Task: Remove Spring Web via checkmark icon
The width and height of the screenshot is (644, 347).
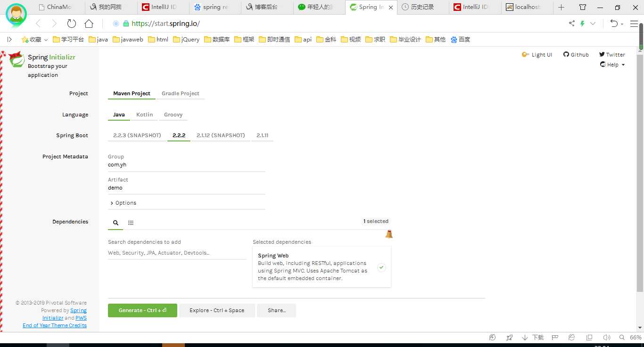Action: point(381,267)
